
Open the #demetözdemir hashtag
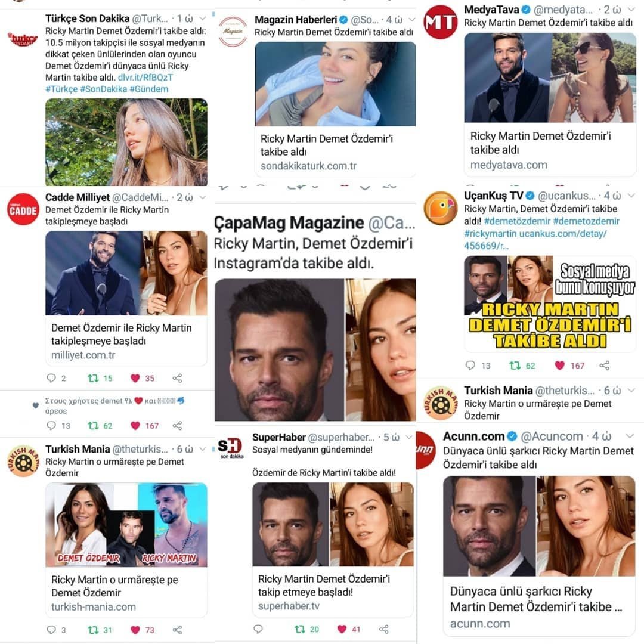tap(517, 221)
